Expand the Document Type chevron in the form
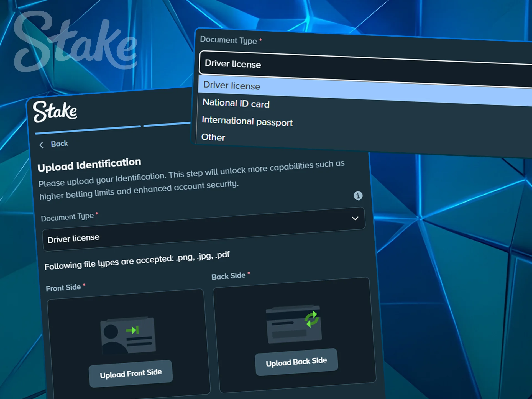 click(x=355, y=218)
